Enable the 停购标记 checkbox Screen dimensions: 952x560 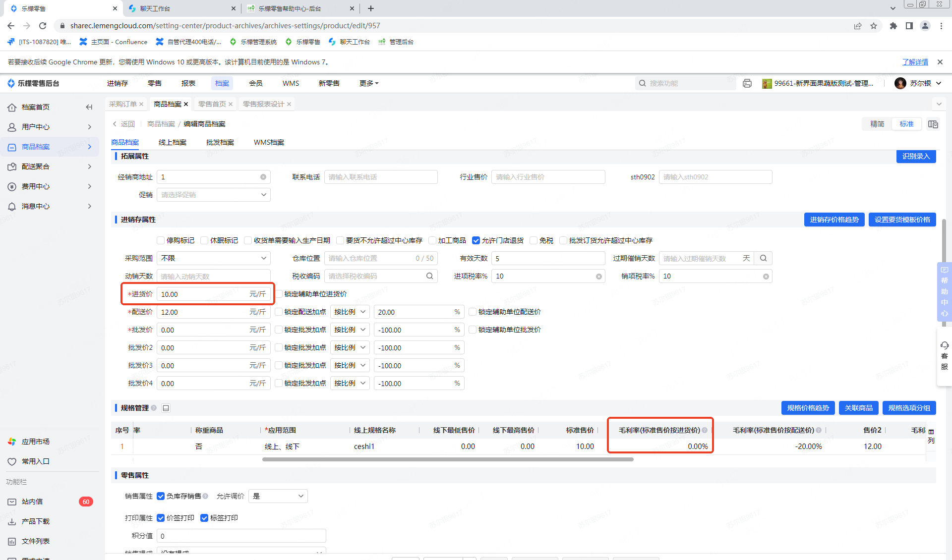(161, 240)
